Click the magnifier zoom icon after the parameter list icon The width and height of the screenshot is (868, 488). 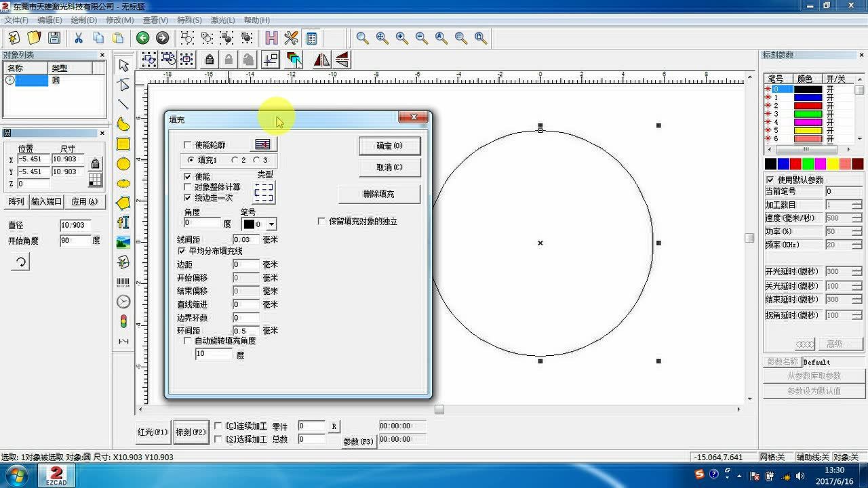coord(363,38)
